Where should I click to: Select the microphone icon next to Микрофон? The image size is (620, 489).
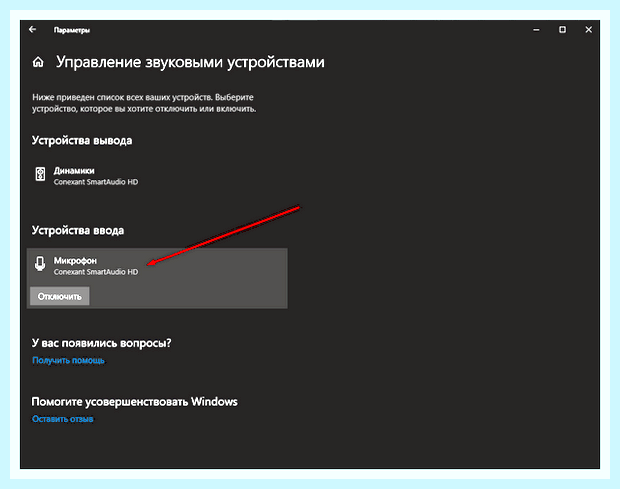coord(40,264)
